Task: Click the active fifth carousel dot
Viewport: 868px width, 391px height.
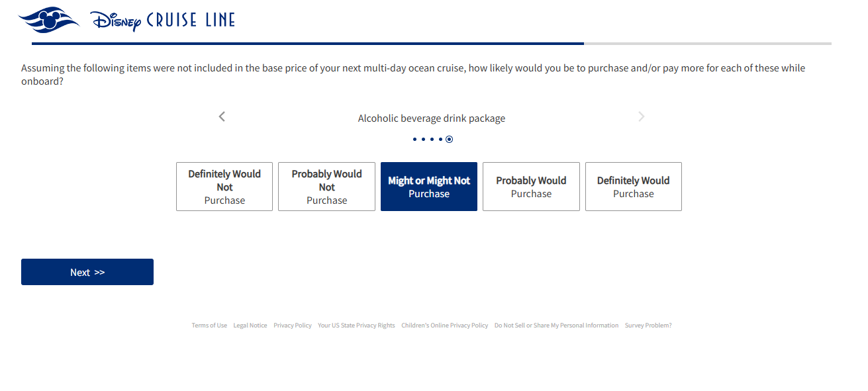Action: click(449, 139)
